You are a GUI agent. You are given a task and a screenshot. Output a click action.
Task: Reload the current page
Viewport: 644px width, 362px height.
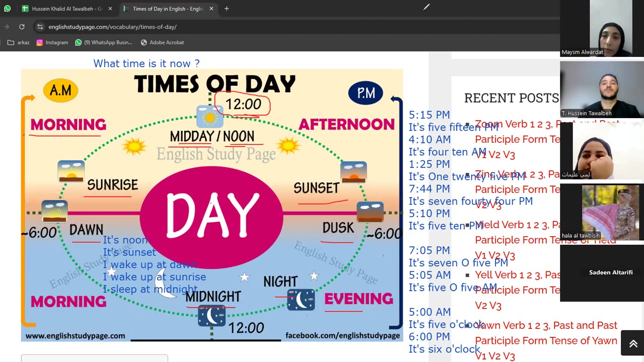click(x=22, y=27)
